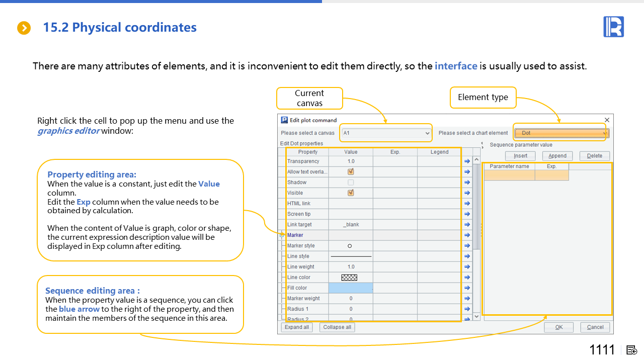
Task: Click the Legend column header
Action: click(x=439, y=152)
